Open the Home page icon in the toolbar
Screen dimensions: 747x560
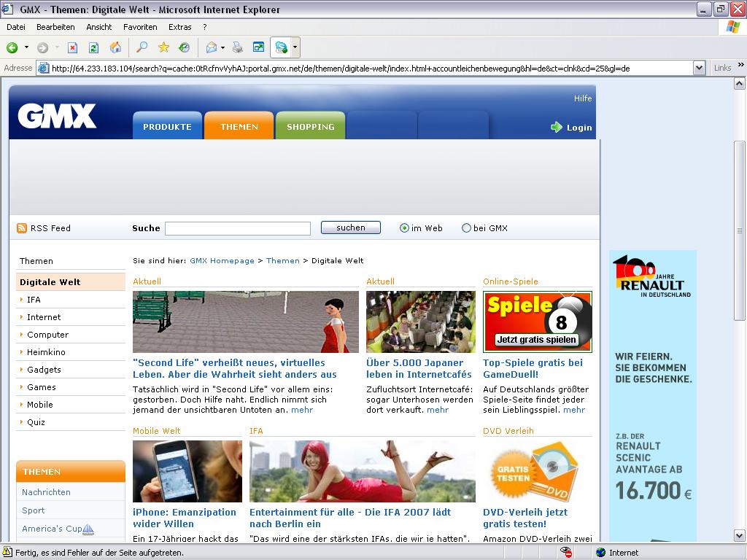[115, 47]
